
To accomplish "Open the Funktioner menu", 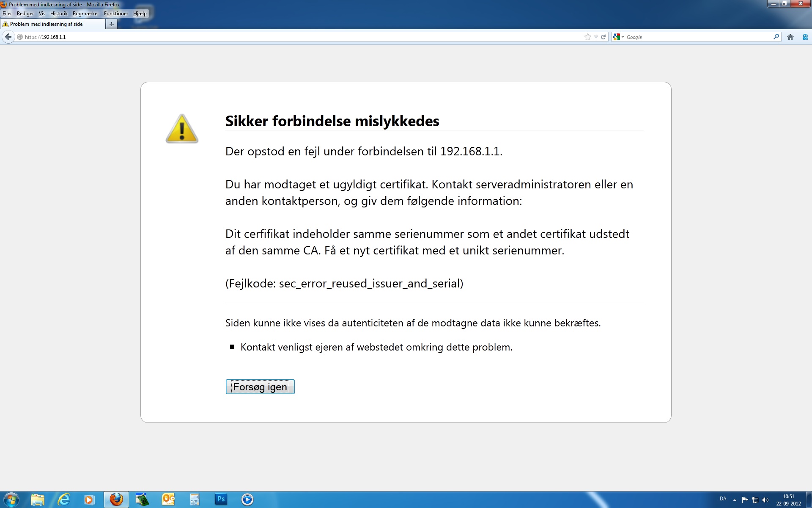I will pos(116,14).
